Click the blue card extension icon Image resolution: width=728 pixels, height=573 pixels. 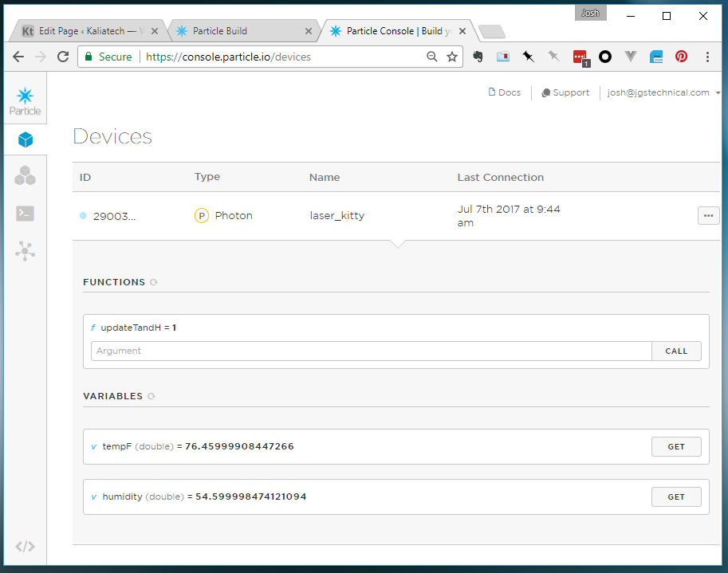click(656, 57)
